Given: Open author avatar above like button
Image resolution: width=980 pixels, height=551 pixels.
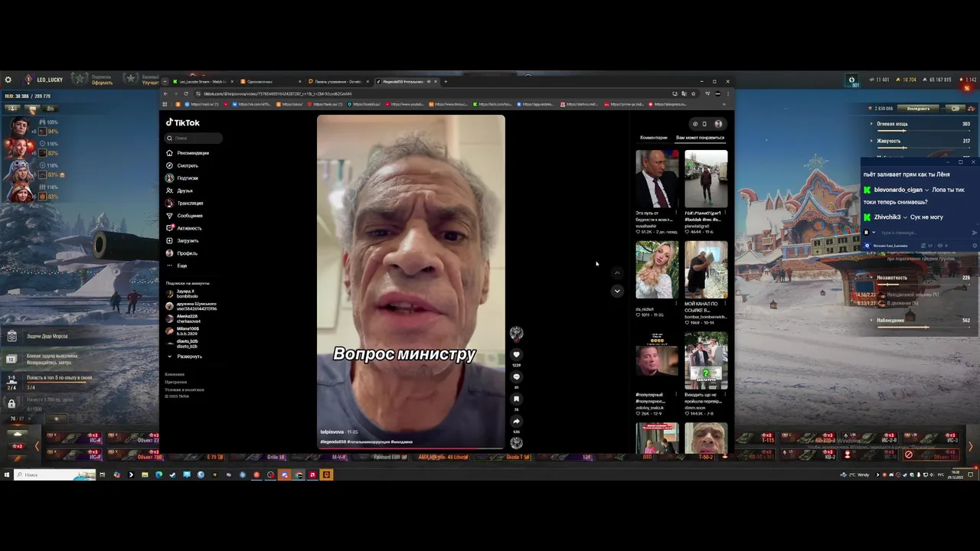Looking at the screenshot, I should click(x=516, y=333).
